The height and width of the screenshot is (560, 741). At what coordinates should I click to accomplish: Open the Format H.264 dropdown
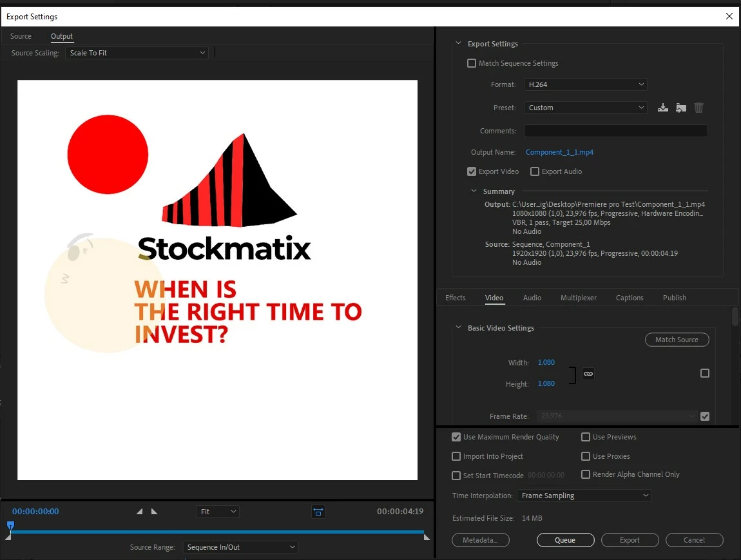click(585, 84)
